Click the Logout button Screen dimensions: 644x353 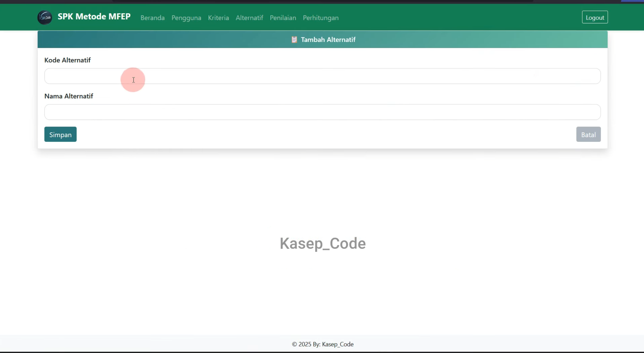[x=595, y=17]
